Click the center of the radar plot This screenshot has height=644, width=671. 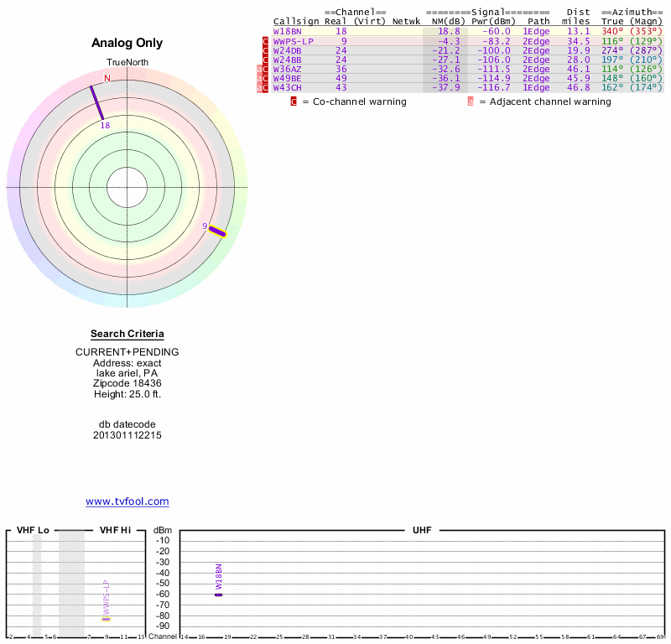click(x=127, y=186)
